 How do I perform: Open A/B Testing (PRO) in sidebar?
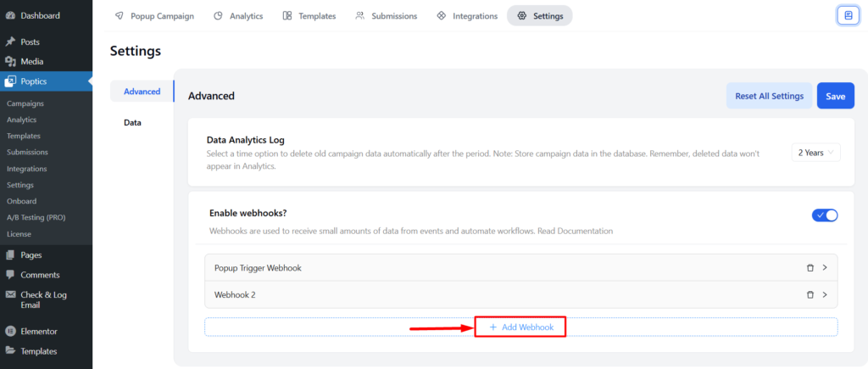pos(36,217)
